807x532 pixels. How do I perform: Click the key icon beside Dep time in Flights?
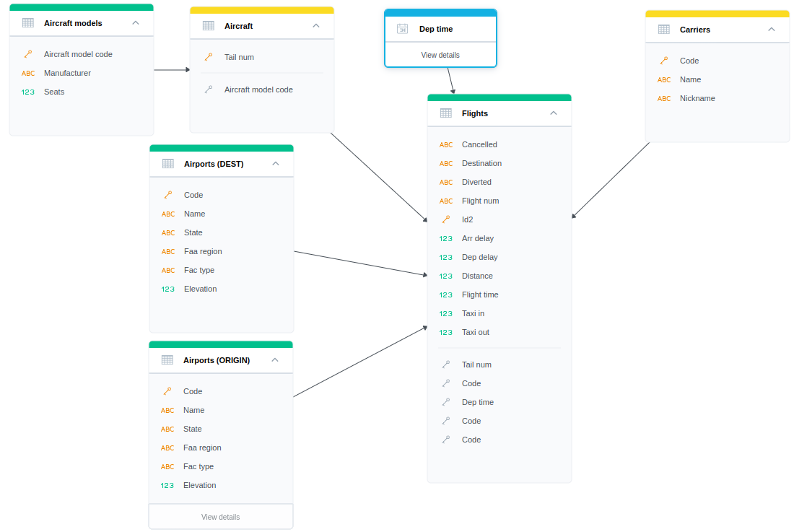coord(446,402)
